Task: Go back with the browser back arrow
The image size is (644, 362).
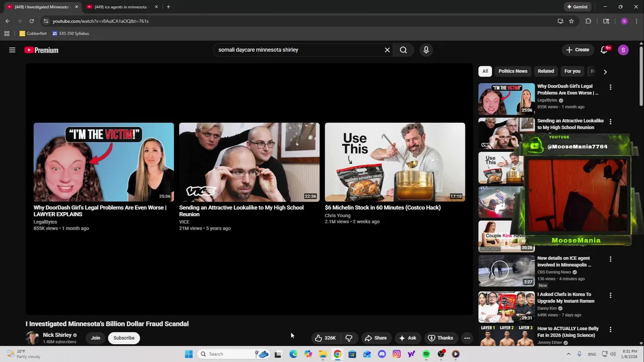Action: (8, 21)
